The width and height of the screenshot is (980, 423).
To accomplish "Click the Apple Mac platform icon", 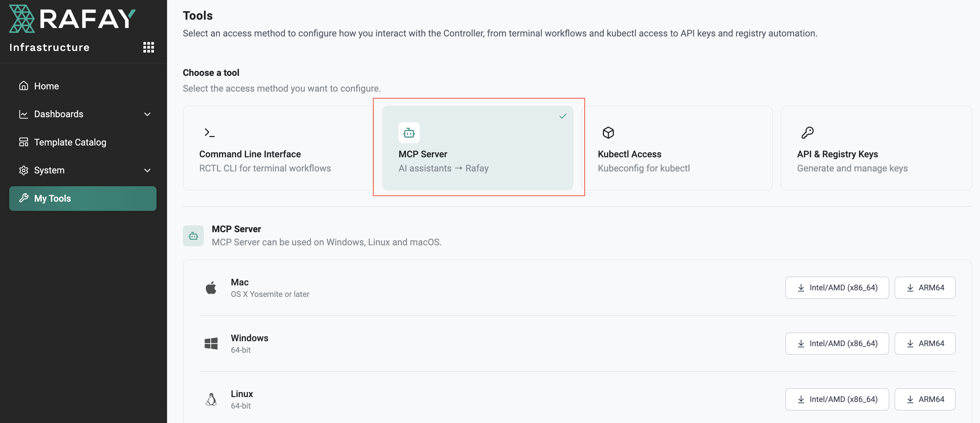I will pyautogui.click(x=211, y=288).
